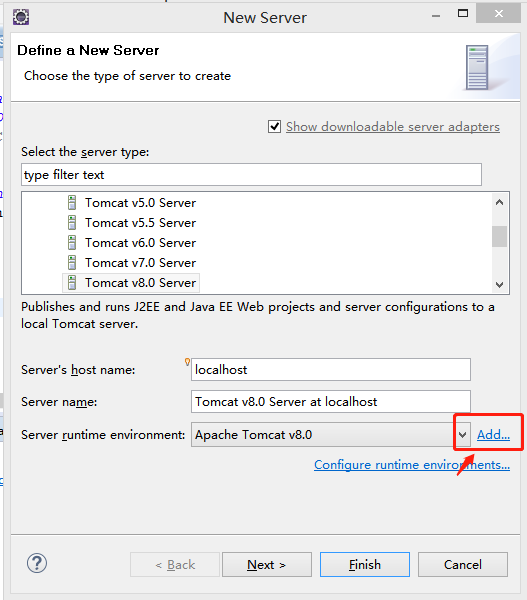The image size is (527, 600).
Task: Click the server tower wizard image
Action: pos(477,67)
